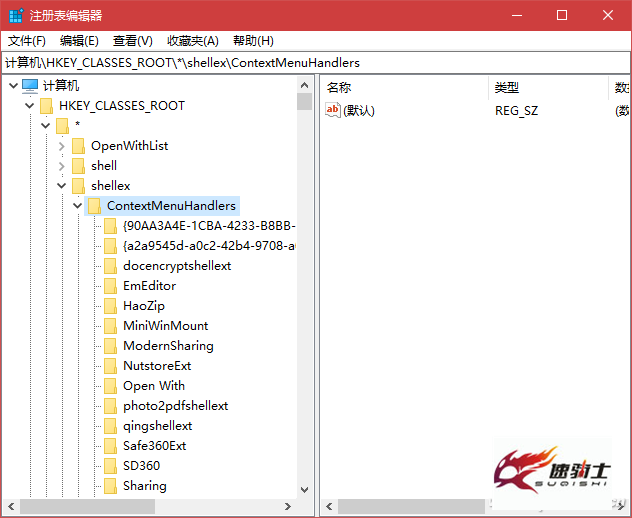Expand the OpenWithList key

click(62, 146)
